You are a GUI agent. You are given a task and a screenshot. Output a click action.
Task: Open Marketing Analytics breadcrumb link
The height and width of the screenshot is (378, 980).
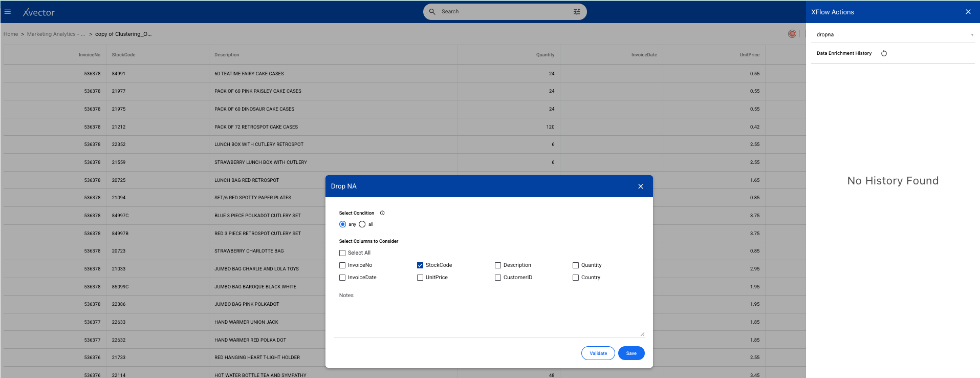pos(56,34)
